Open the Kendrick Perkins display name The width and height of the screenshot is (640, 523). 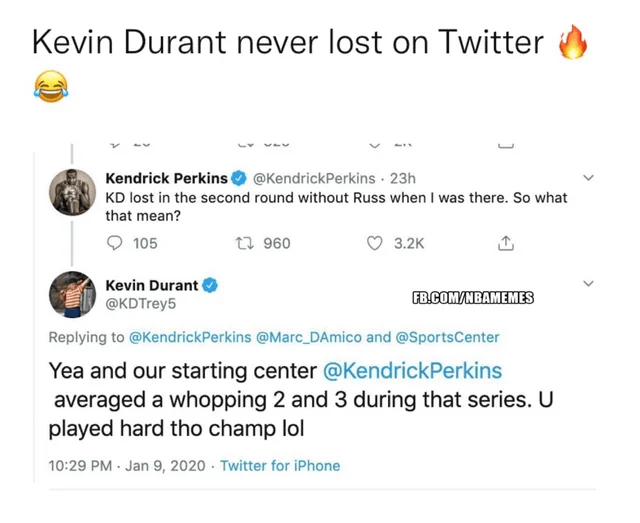click(x=166, y=179)
